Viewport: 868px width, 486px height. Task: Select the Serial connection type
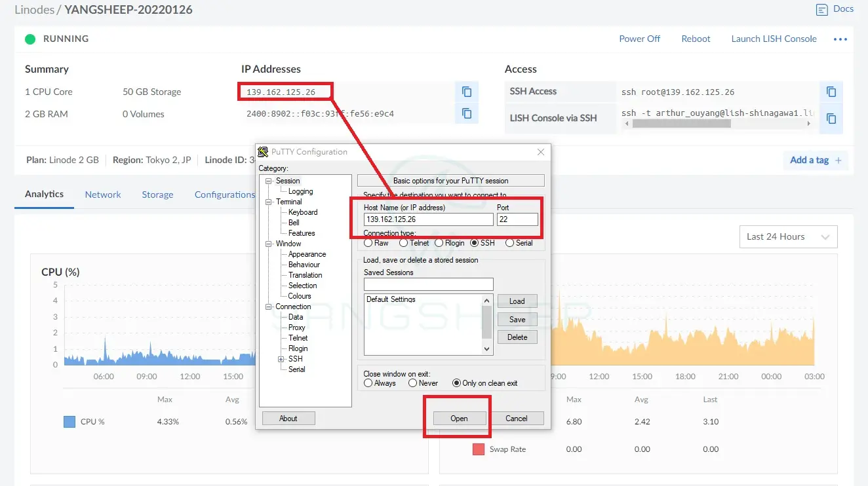click(509, 243)
